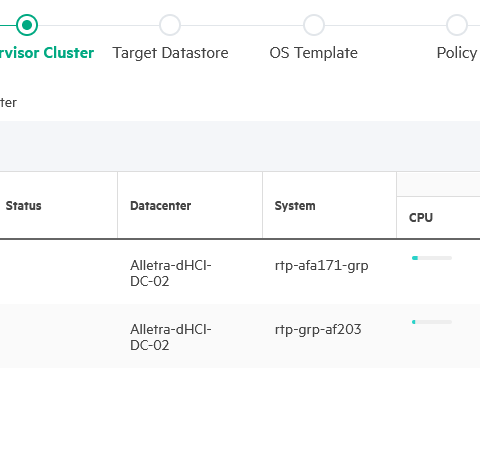
Task: Open the OS Template label
Action: coord(314,53)
